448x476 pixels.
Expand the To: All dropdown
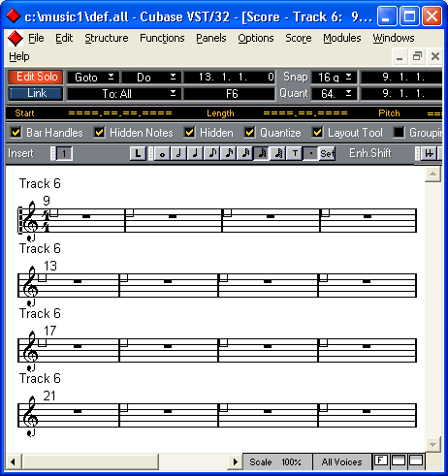pyautogui.click(x=123, y=94)
